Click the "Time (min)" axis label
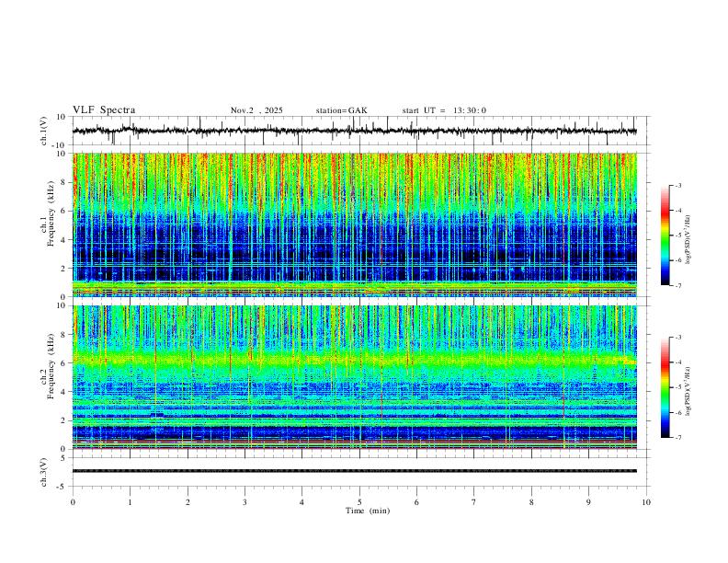The width and height of the screenshot is (728, 563). pyautogui.click(x=368, y=511)
